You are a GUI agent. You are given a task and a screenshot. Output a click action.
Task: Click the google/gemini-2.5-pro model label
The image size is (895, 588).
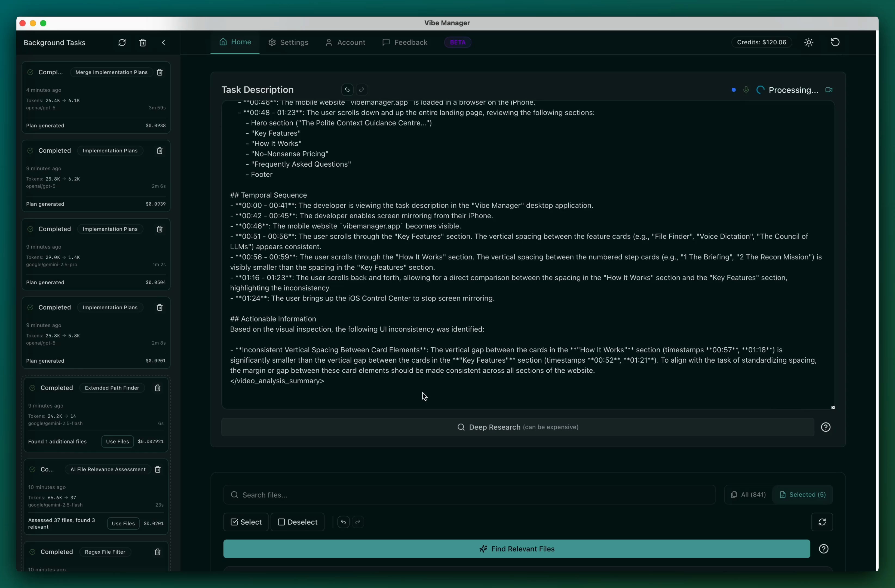pyautogui.click(x=51, y=264)
